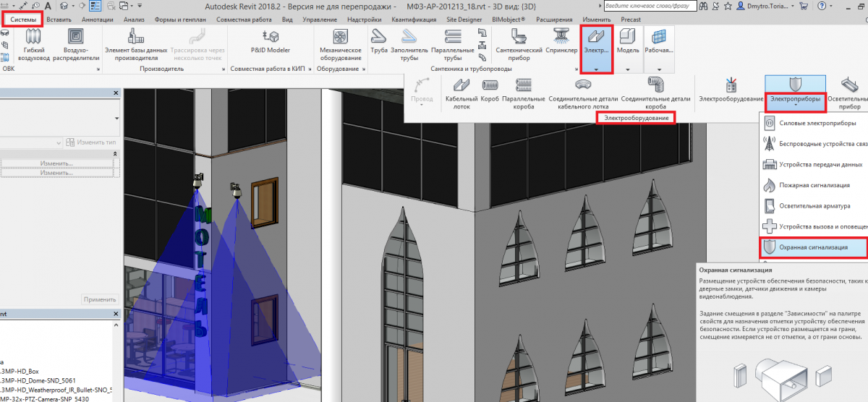This screenshot has height=402, width=868.
Task: Select the Cable Tray (Кабельный лоток) tool
Action: tap(461, 92)
